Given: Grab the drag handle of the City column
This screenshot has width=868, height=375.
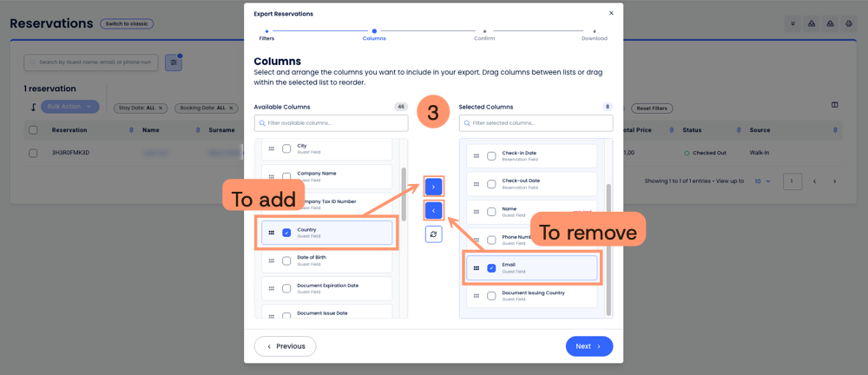Looking at the screenshot, I should coord(271,148).
